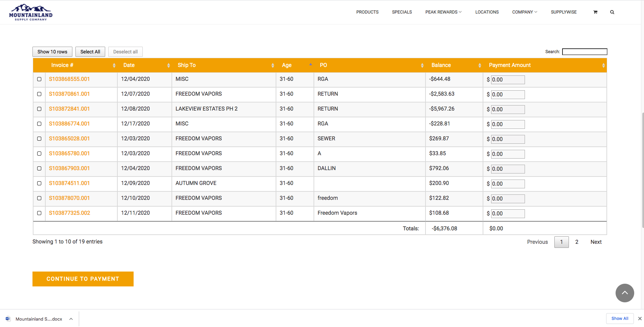Screen dimensions: 644x327
Task: Click the table Search input field
Action: click(x=584, y=52)
